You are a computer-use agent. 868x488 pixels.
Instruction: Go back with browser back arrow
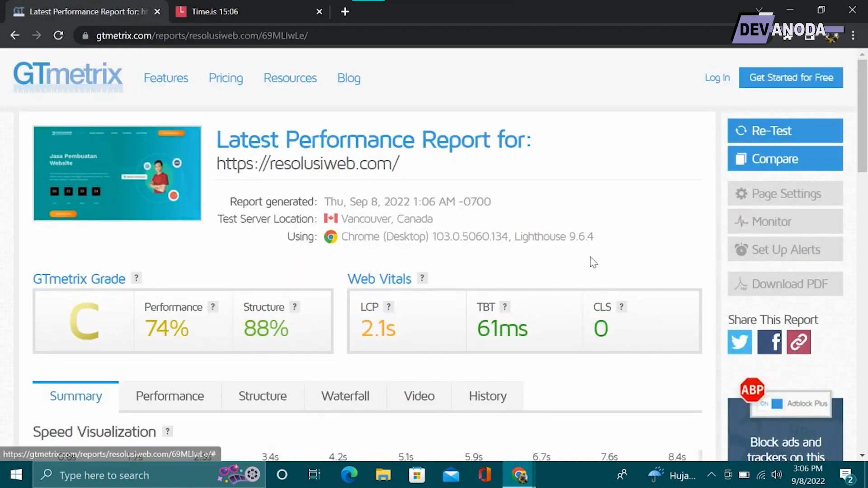pos(15,35)
